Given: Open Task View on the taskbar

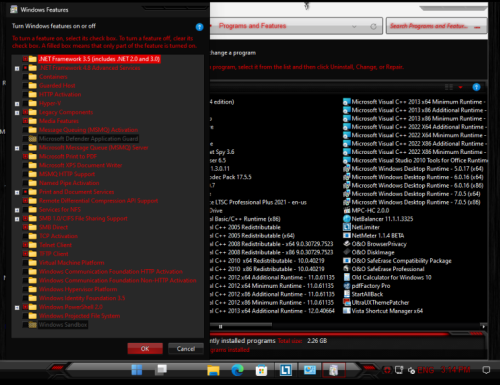Looking at the screenshot, I should coord(162,369).
